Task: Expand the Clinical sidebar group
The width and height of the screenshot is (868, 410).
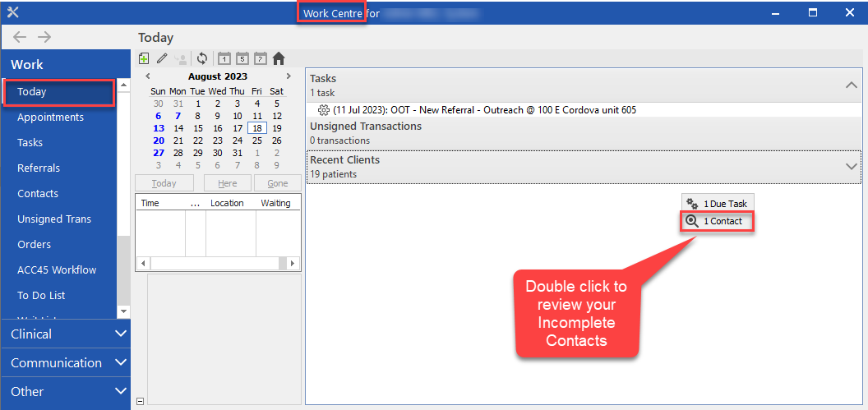Action: pyautogui.click(x=121, y=334)
